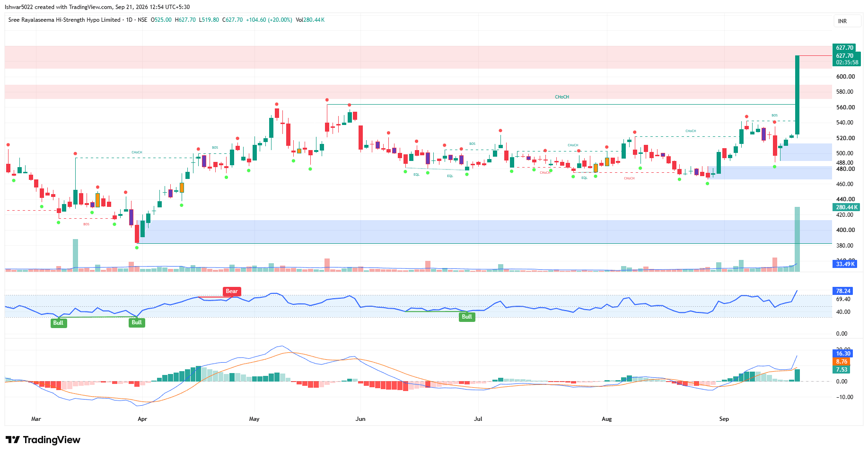Screen dimensions: 868x454
Task: Click the MACD line value 16.30
Action: pyautogui.click(x=843, y=354)
